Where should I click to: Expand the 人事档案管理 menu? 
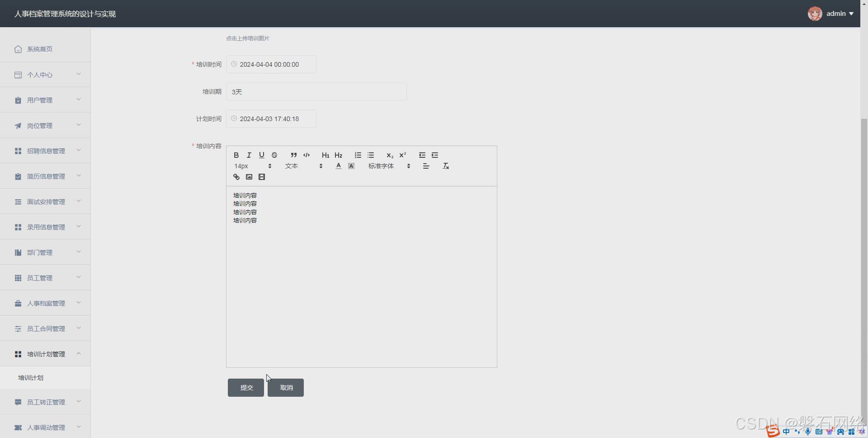(45, 303)
